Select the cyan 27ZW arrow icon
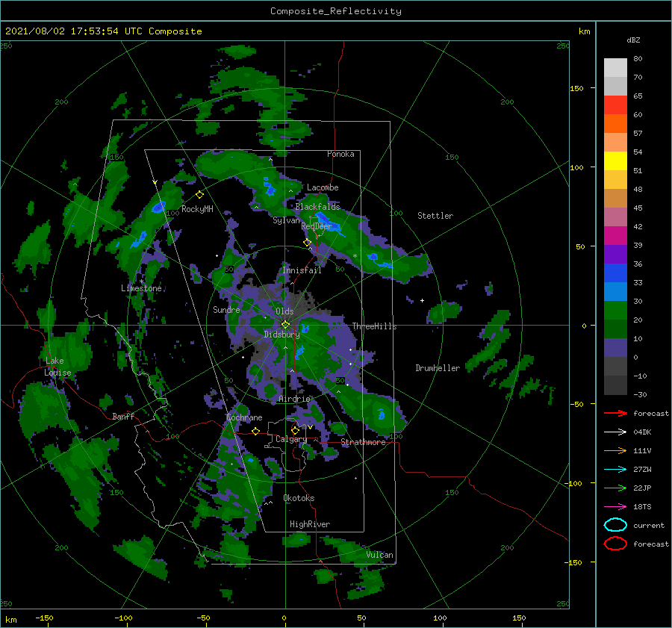 (x=615, y=470)
